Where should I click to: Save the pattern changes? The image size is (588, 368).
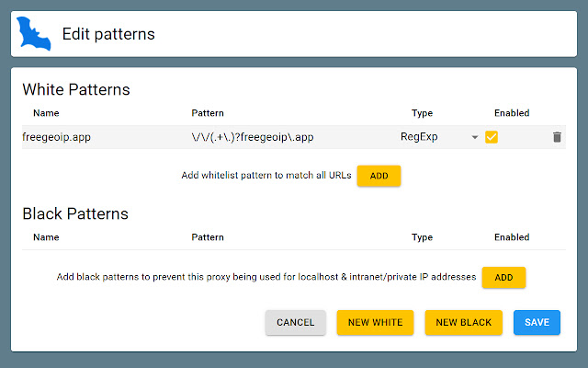click(x=537, y=323)
